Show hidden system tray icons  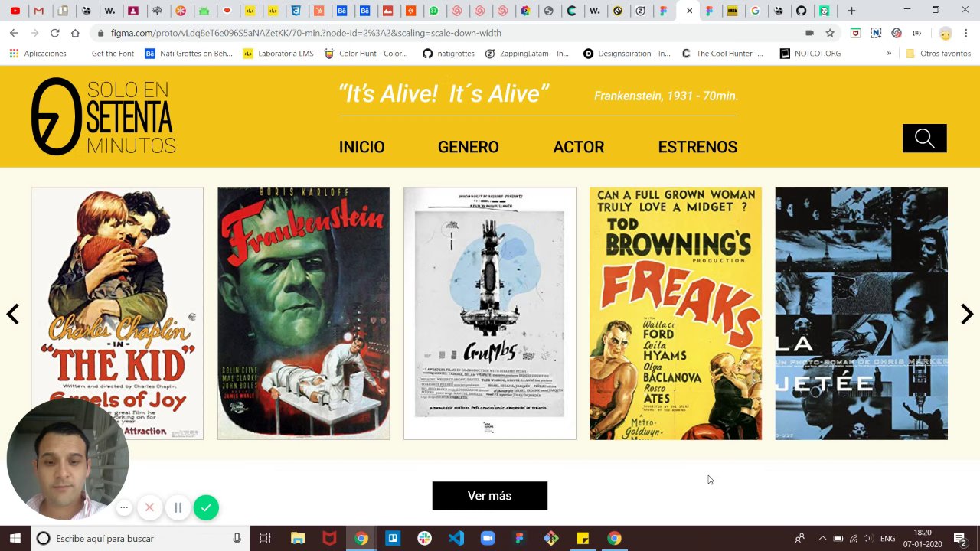(822, 538)
